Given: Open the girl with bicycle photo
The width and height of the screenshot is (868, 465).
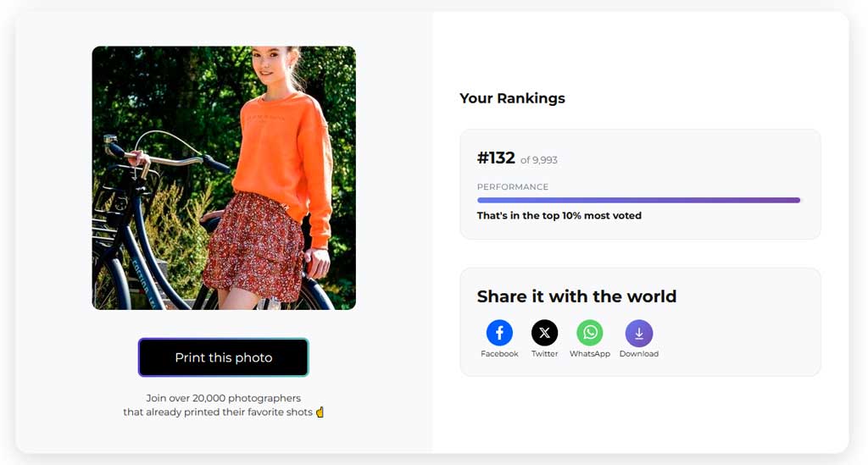Looking at the screenshot, I should pos(224,178).
